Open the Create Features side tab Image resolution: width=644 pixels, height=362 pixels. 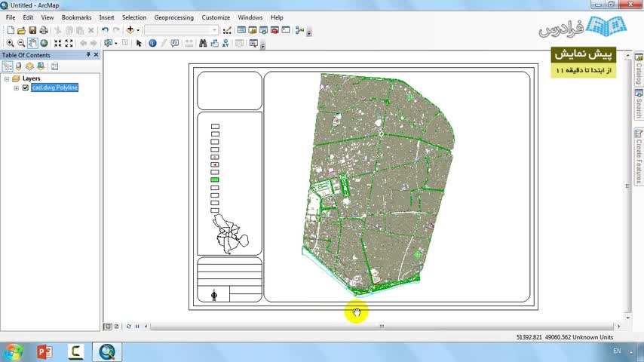[638, 157]
